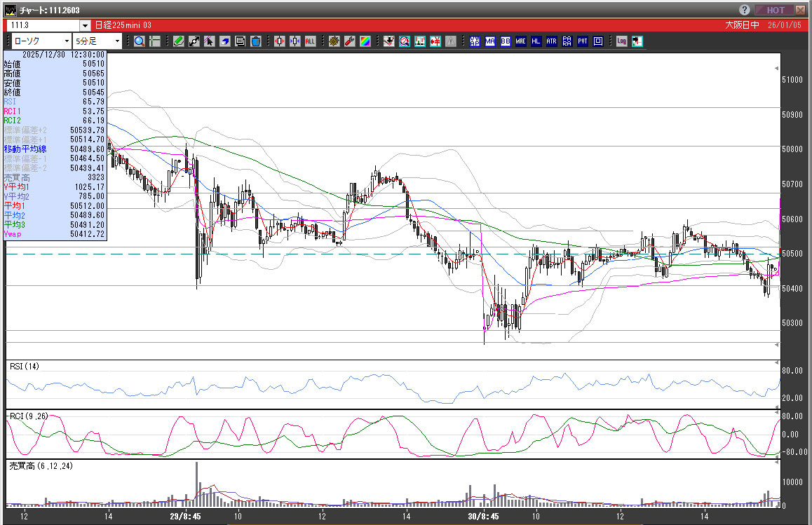Toggle the MA moving average indicator
812x525 pixels.
point(489,41)
